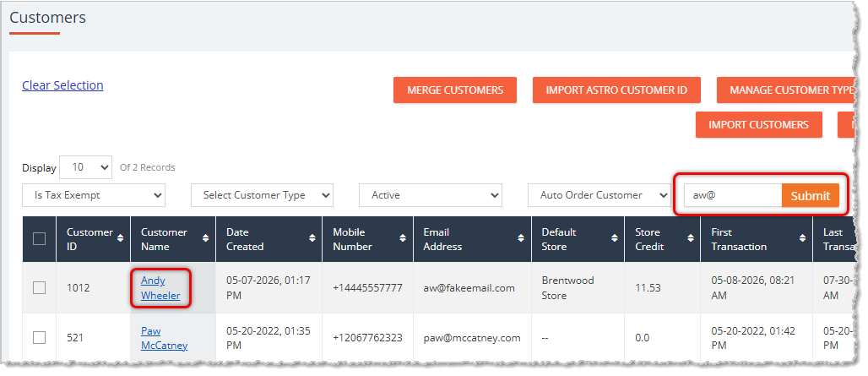
Task: Click the orange Submit button
Action: [811, 195]
